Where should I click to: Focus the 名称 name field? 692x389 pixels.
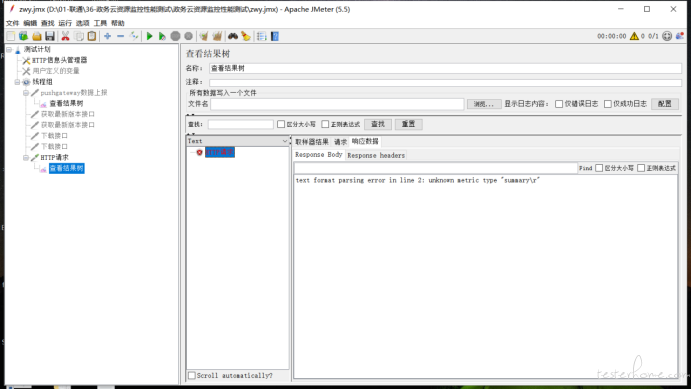[x=445, y=68]
